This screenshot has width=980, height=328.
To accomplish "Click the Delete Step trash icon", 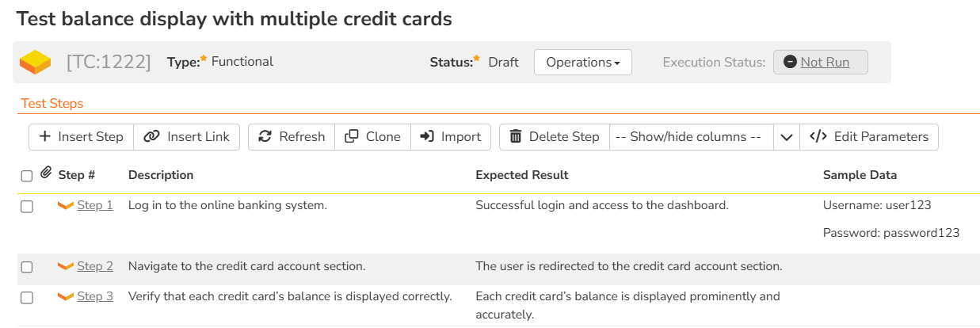I will point(516,137).
